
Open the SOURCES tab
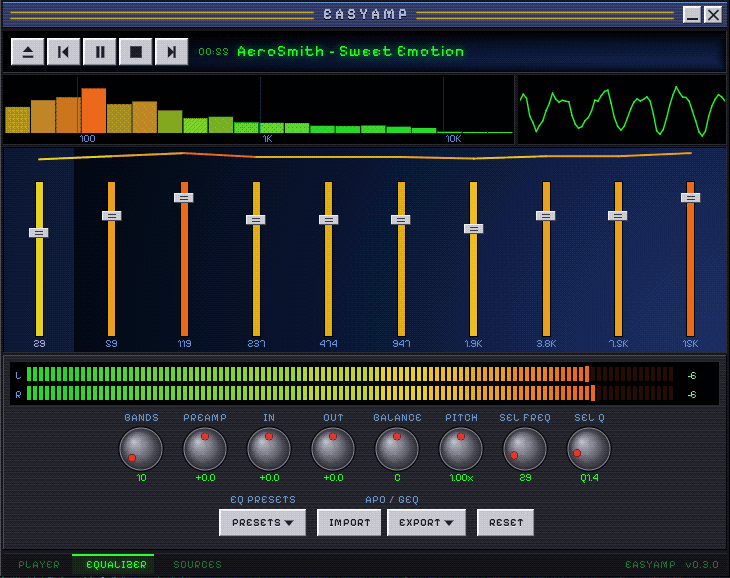pyautogui.click(x=197, y=565)
